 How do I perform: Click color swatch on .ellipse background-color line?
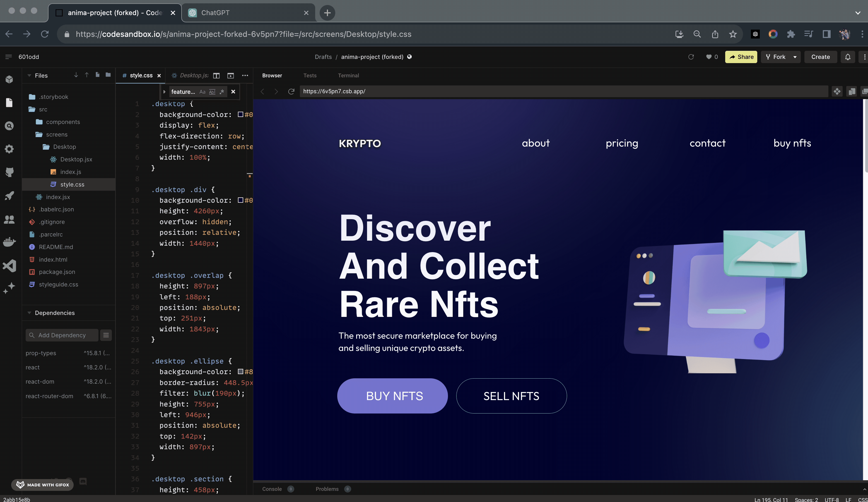(x=240, y=372)
